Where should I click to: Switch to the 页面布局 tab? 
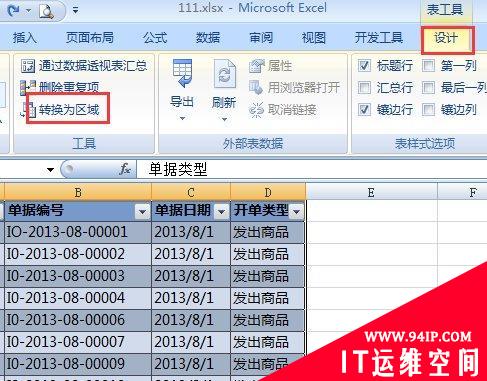(x=90, y=38)
